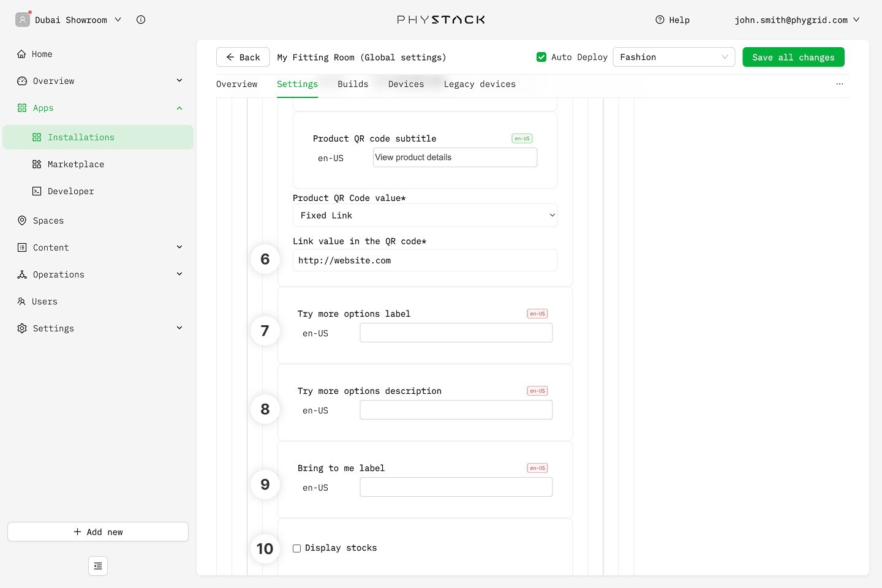Expand the Operations sidebar section

[179, 274]
